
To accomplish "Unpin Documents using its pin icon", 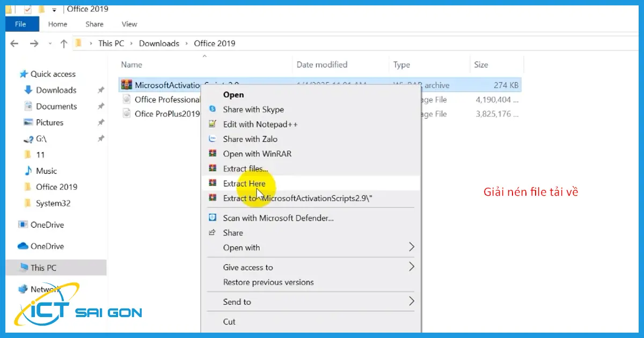I will 100,107.
